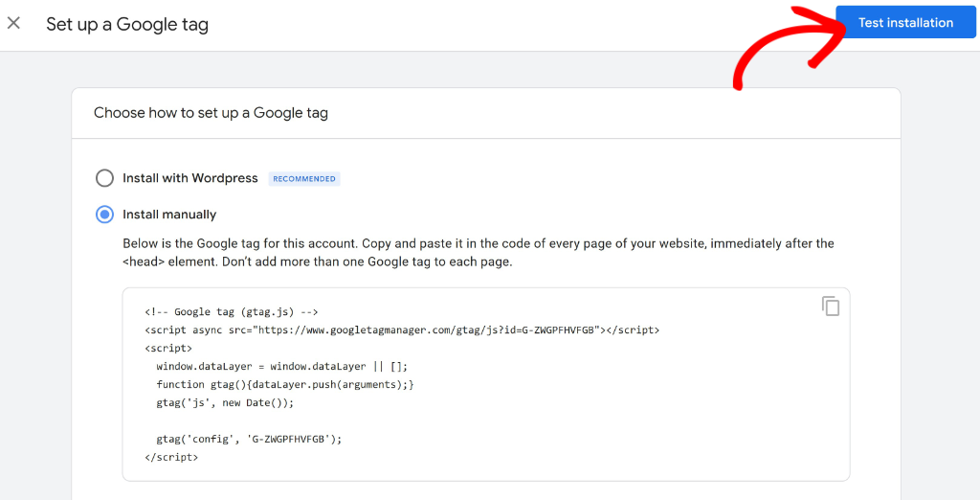Copy the Google tag code snippet

coord(830,306)
